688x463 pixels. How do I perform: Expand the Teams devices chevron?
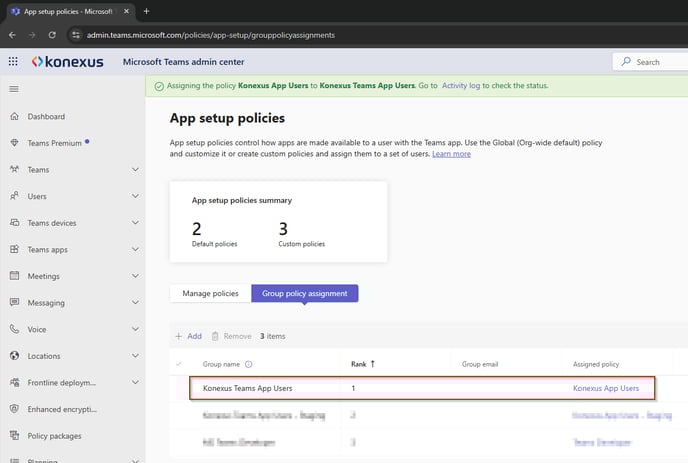(136, 223)
